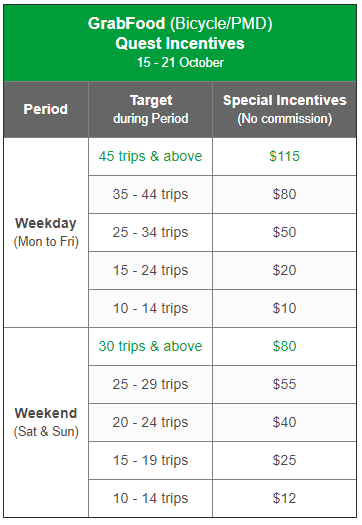Click the $115 incentive cell
Screen dimensions: 362x525
[x=285, y=156]
